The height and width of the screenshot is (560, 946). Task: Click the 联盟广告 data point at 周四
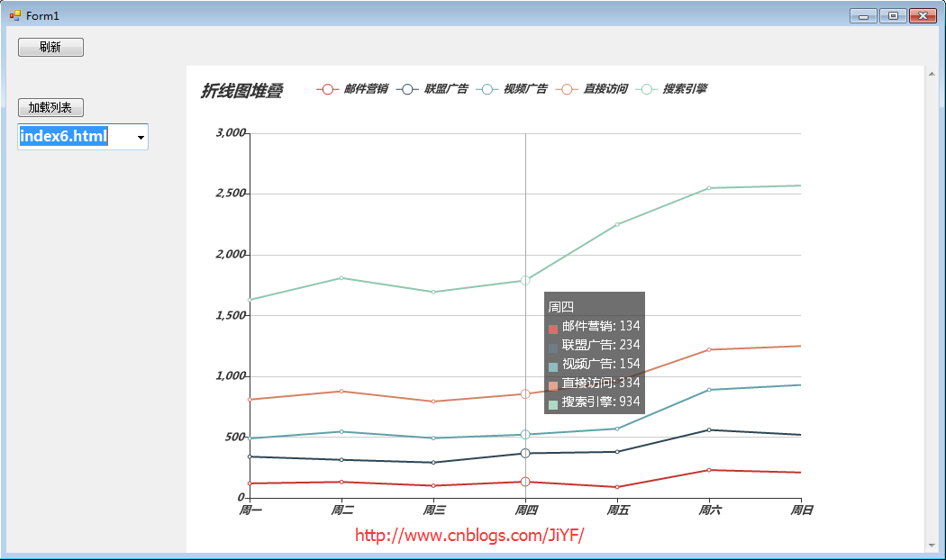pos(525,453)
